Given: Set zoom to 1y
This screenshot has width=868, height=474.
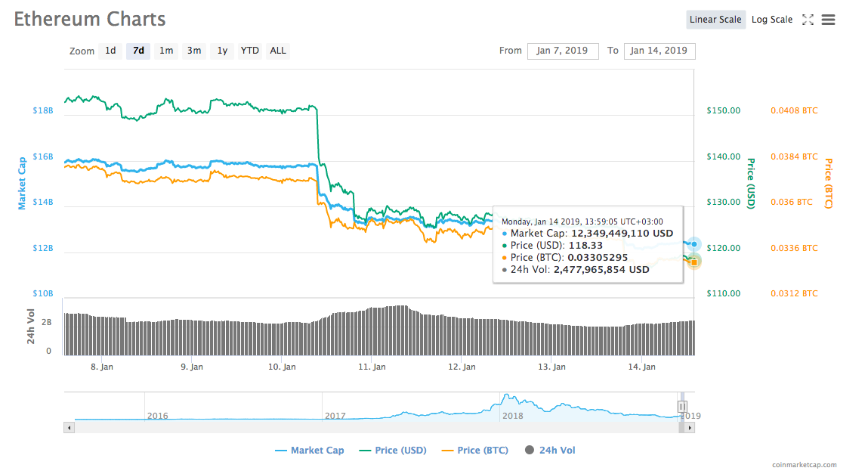Looking at the screenshot, I should (222, 51).
